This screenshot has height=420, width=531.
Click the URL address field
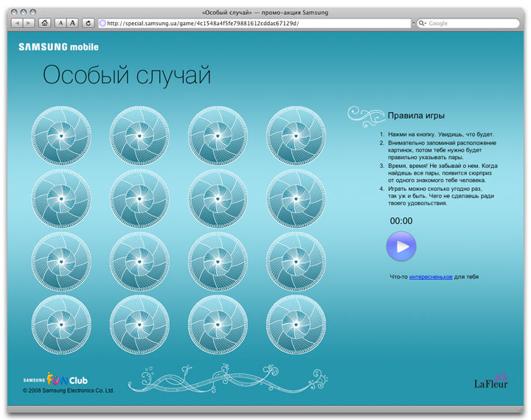(251, 23)
